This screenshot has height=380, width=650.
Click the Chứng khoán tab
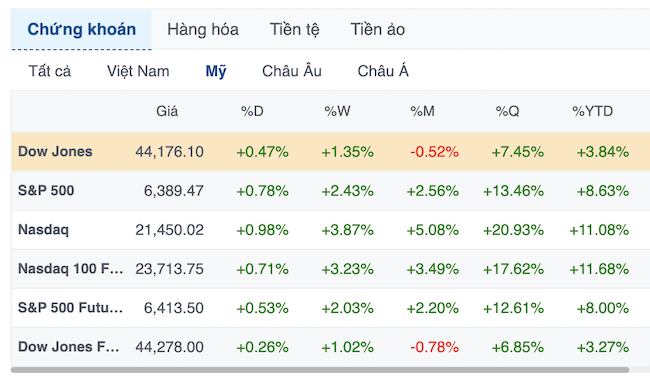[82, 29]
